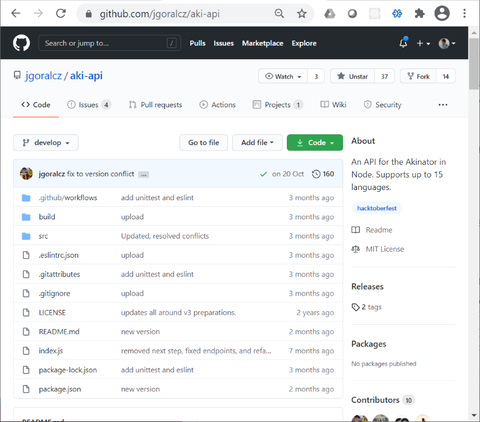480x422 pixels.
Task: Open the develop branch dropdown
Action: (46, 143)
